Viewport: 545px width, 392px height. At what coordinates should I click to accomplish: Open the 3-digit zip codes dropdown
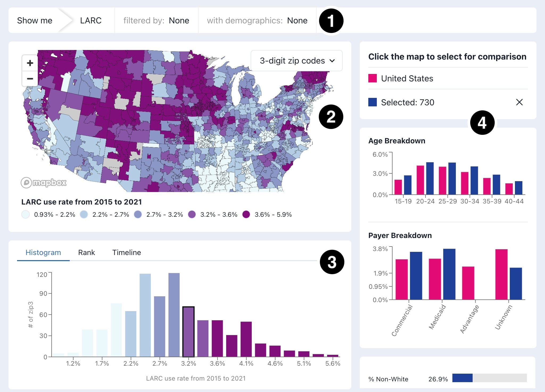pyautogui.click(x=297, y=61)
